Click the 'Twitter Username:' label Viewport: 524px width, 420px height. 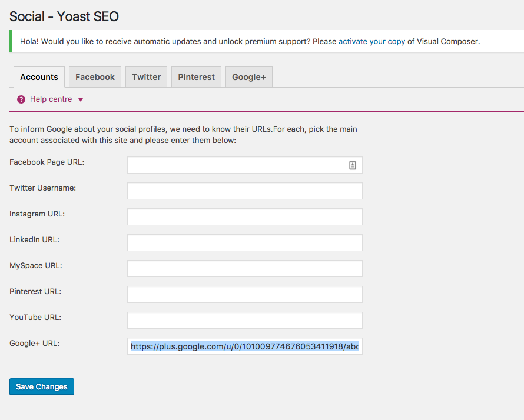[43, 188]
